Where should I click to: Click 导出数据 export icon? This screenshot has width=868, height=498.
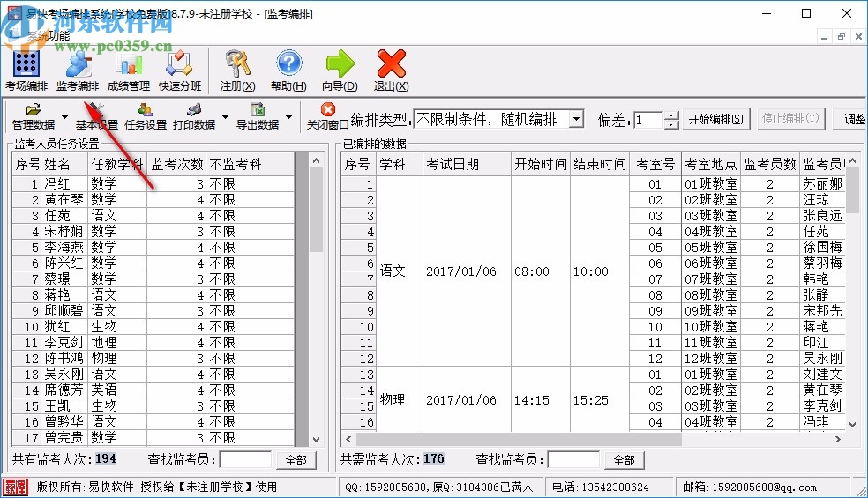[258, 109]
